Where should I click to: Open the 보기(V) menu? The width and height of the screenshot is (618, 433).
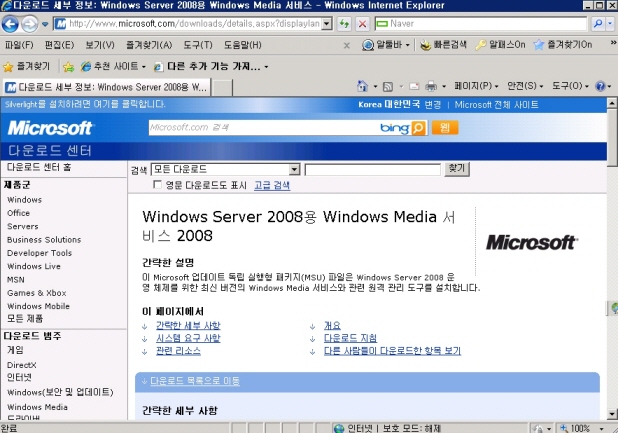click(x=100, y=45)
